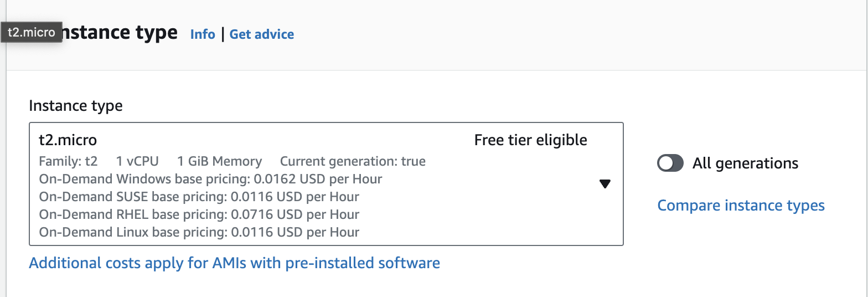Click the Free tier eligible label

click(530, 141)
